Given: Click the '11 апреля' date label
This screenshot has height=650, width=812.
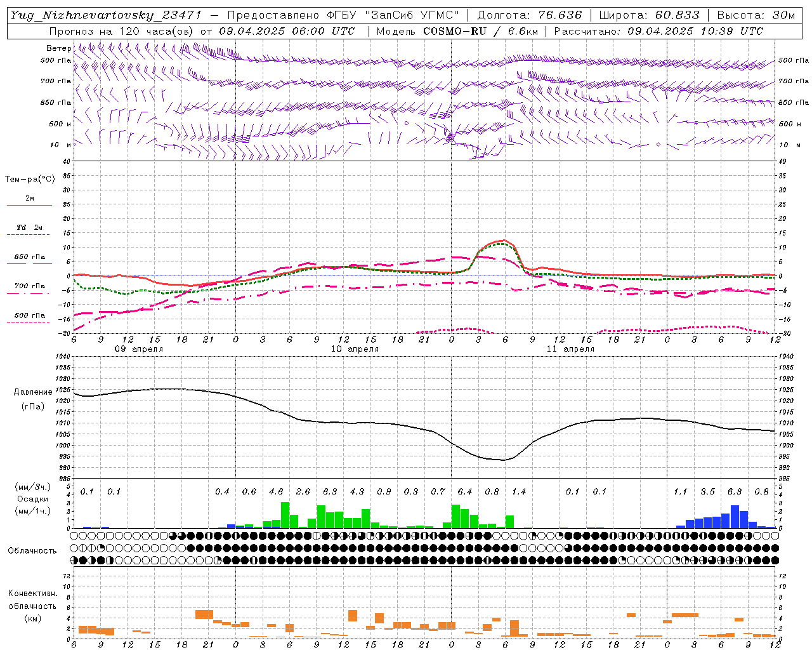Looking at the screenshot, I should (x=570, y=349).
